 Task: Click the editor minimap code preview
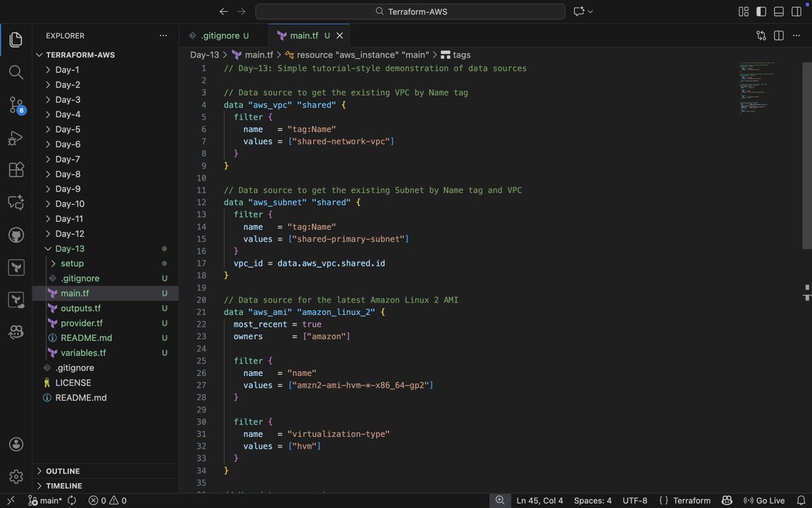pyautogui.click(x=757, y=88)
